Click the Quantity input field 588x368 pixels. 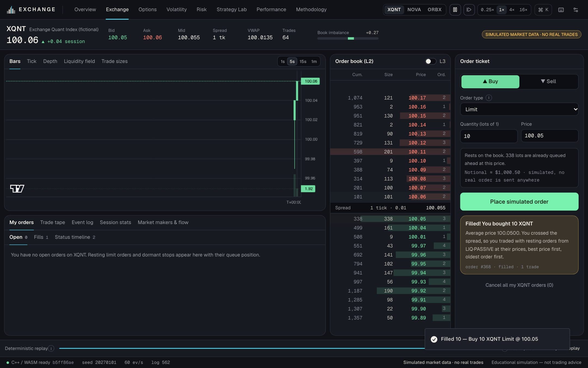(x=489, y=136)
